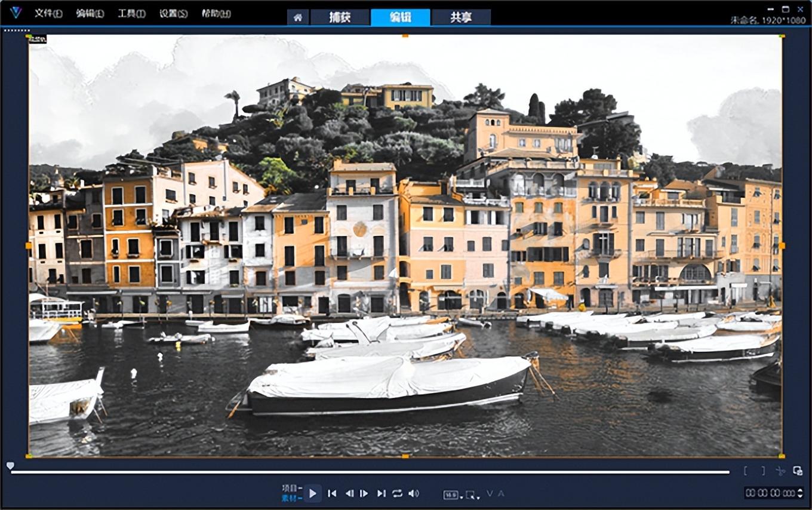The image size is (812, 510).
Task: Step forward one frame
Action: [364, 493]
